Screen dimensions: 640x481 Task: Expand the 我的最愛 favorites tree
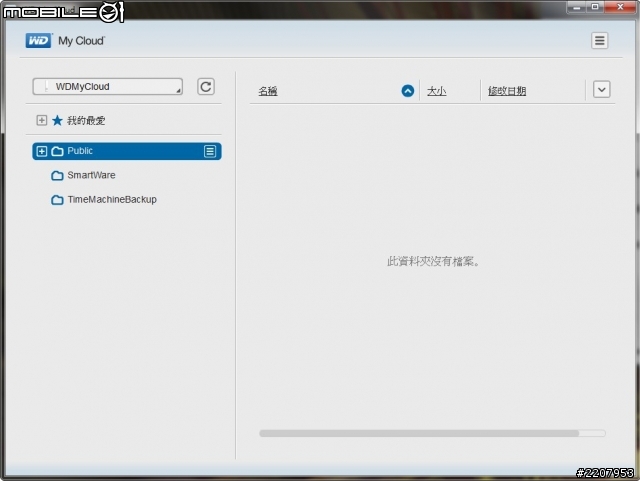[x=42, y=120]
